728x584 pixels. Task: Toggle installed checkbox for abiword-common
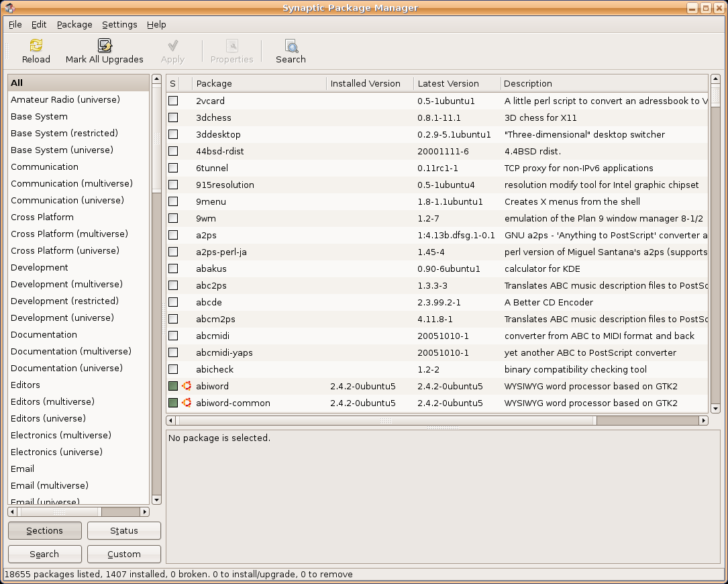(x=173, y=402)
